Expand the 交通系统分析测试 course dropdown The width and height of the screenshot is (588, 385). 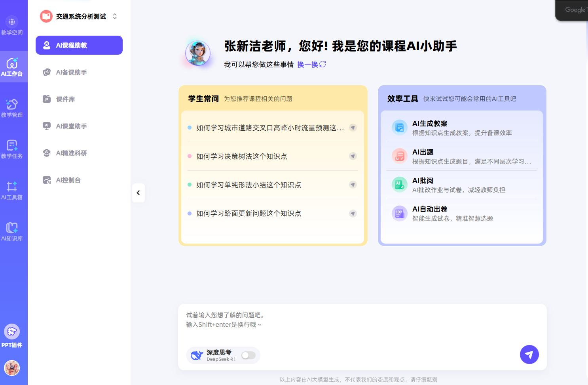pos(115,16)
